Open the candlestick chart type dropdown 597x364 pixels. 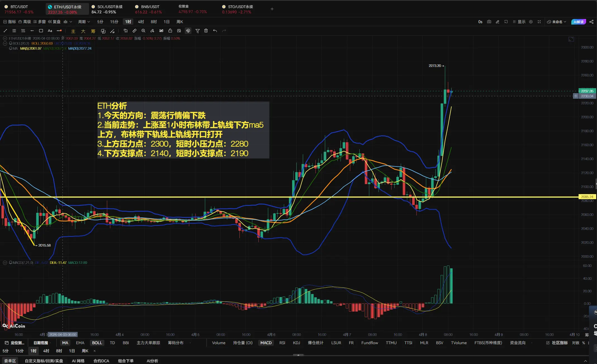pyautogui.click(x=68, y=22)
